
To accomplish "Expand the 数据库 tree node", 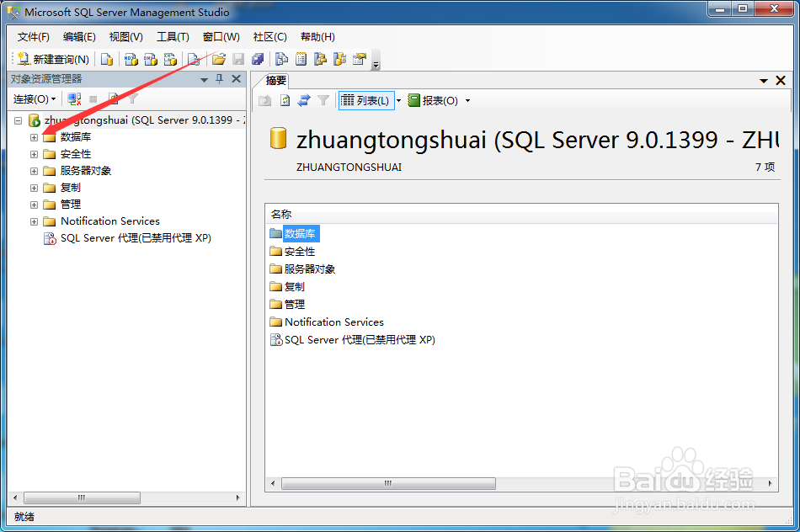I will (x=35, y=138).
